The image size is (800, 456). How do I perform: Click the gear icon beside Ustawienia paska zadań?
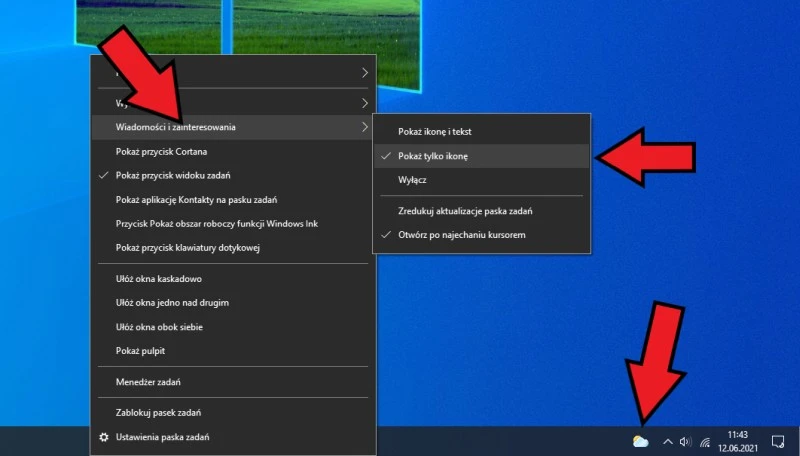(x=103, y=437)
